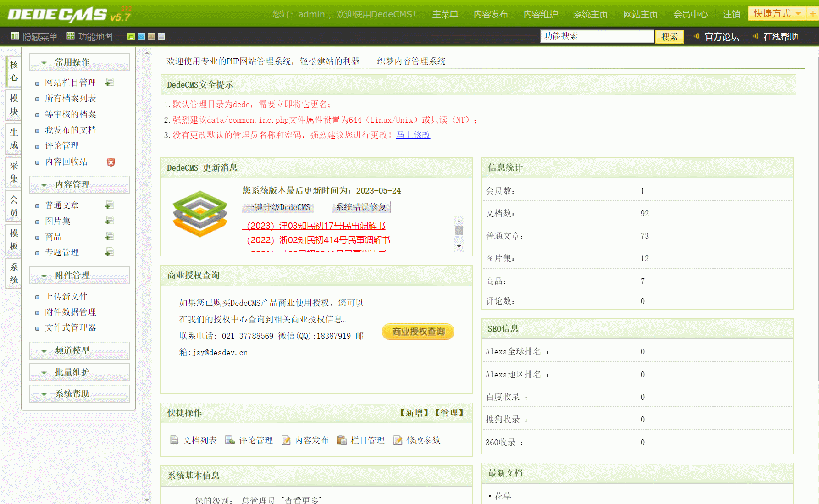Click the 马上修改 link
The image size is (819, 504).
pyautogui.click(x=413, y=135)
